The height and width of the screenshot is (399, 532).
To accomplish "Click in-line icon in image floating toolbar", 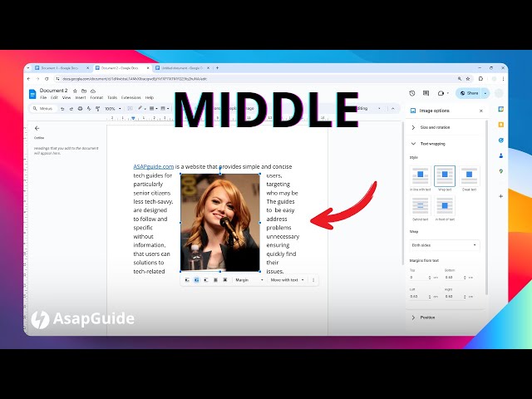I will (x=187, y=280).
